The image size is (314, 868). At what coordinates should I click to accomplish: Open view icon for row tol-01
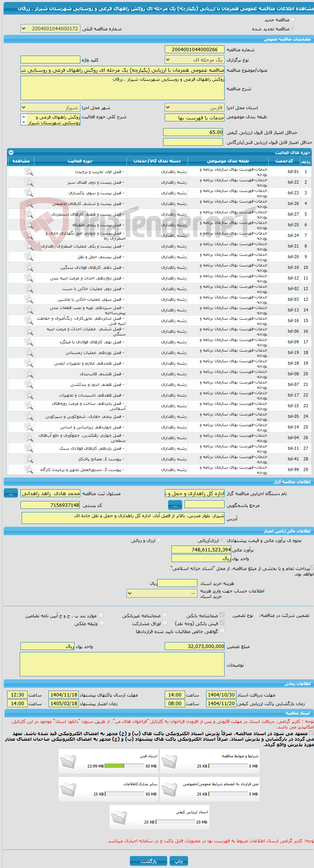28,171
